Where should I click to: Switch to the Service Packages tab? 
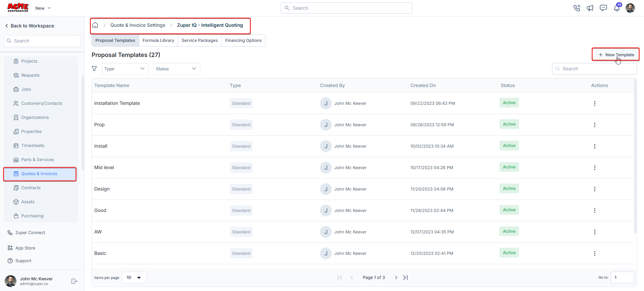tap(200, 41)
